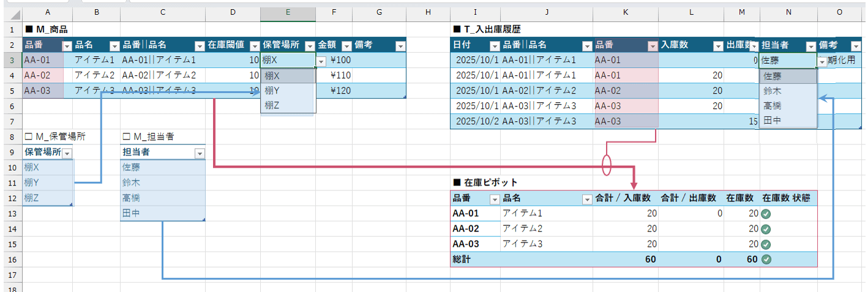Click the green check icon in AA-03 pivot row
This screenshot has height=292, width=868.
tap(765, 244)
